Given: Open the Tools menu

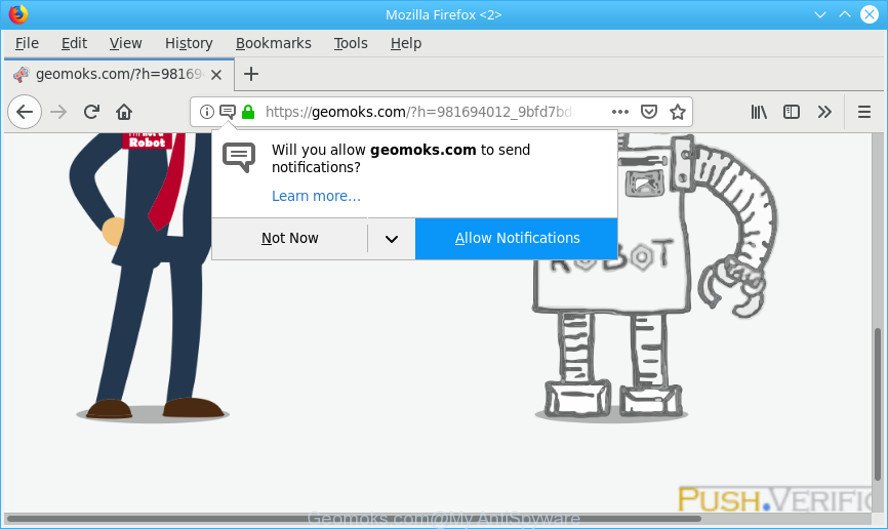Looking at the screenshot, I should (351, 44).
